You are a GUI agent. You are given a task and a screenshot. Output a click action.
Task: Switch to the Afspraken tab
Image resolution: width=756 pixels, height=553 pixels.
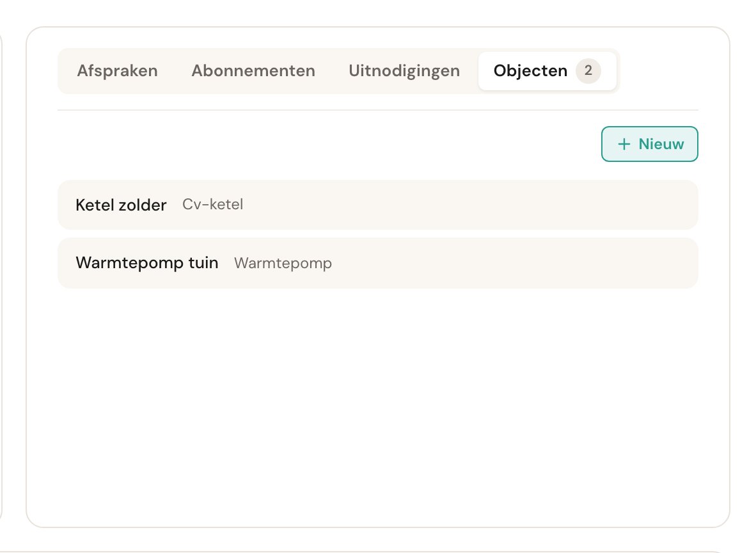pos(117,71)
